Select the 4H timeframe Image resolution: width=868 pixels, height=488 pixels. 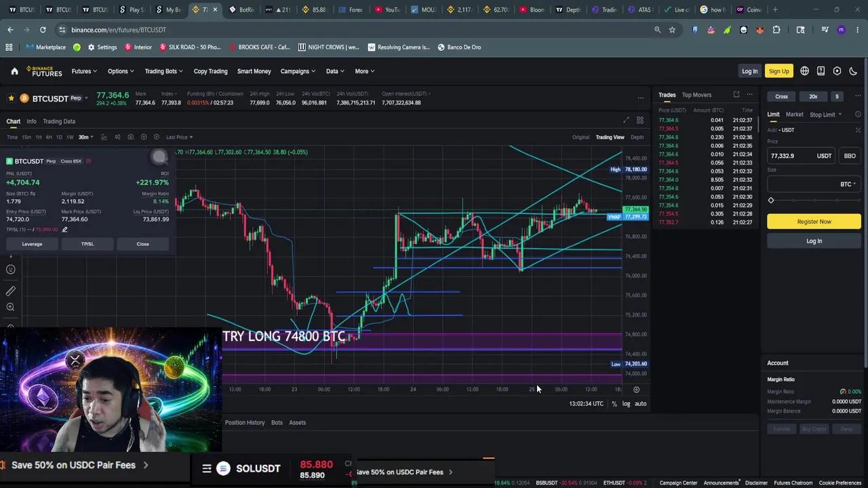(x=48, y=137)
